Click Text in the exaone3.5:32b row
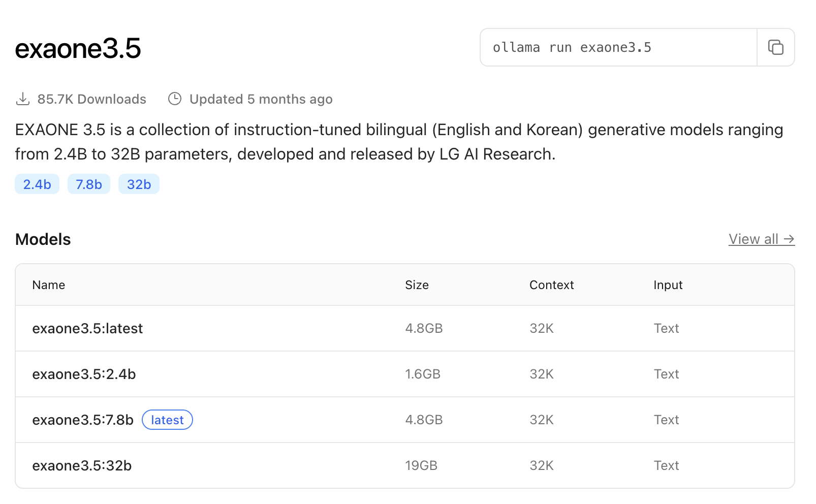Viewport: 816px width, 504px height. [x=666, y=466]
